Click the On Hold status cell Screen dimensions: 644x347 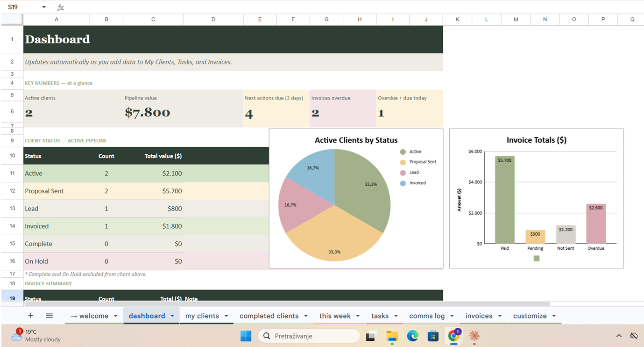tap(57, 261)
